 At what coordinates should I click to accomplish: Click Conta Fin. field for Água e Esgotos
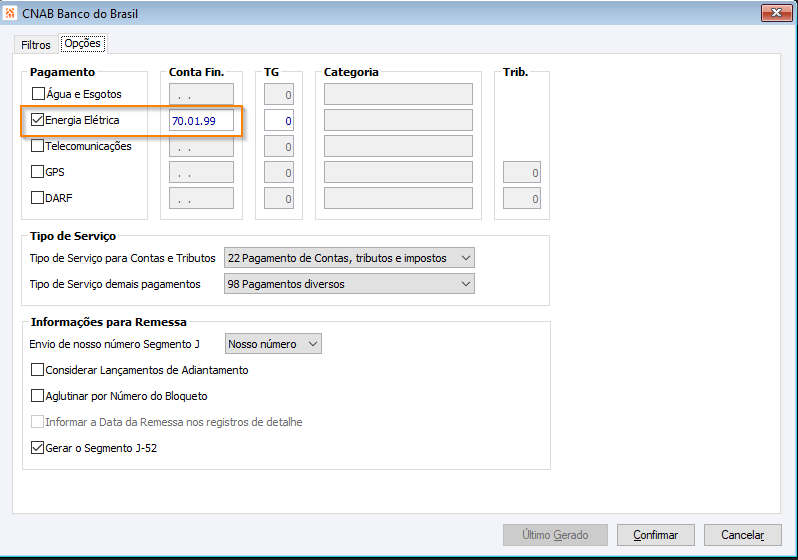tap(202, 94)
